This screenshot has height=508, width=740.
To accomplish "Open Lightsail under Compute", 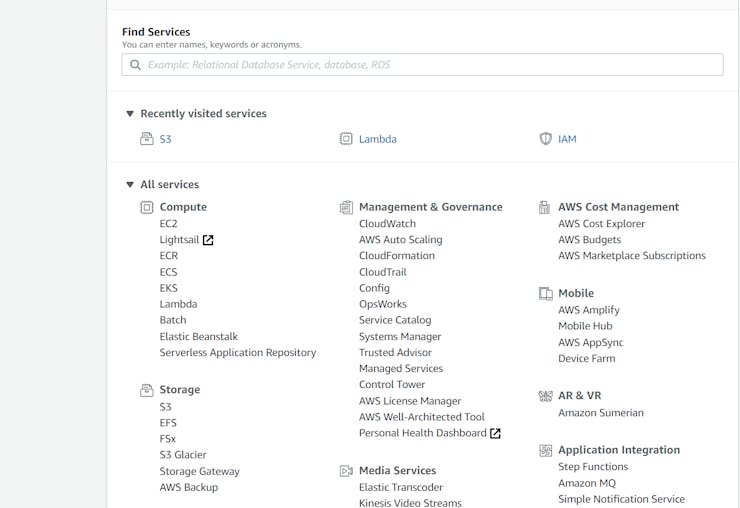I will coord(179,240).
